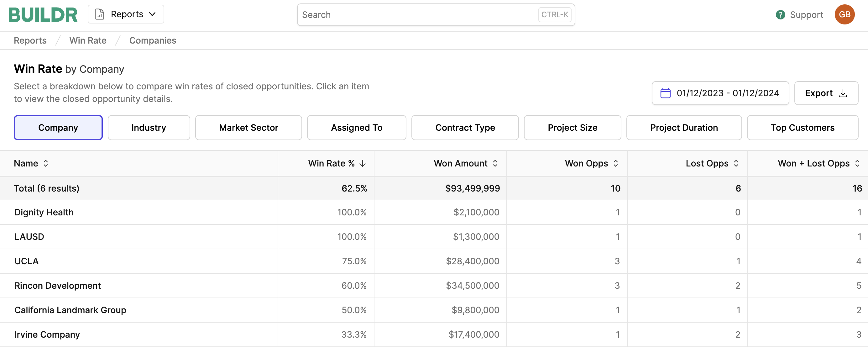
Task: Open California Landmark Group row
Action: pyautogui.click(x=434, y=310)
